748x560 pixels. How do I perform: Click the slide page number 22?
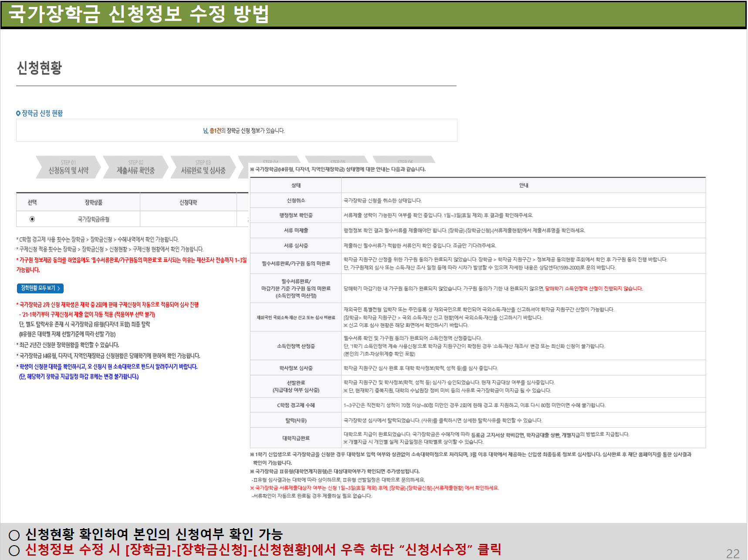[x=733, y=553]
